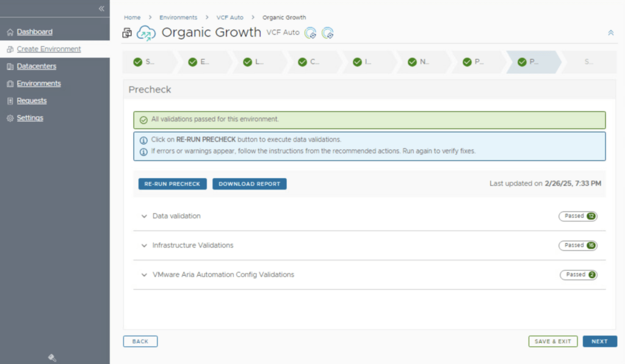625x364 pixels.
Task: Jump to first completed wizard step
Action: (145, 62)
